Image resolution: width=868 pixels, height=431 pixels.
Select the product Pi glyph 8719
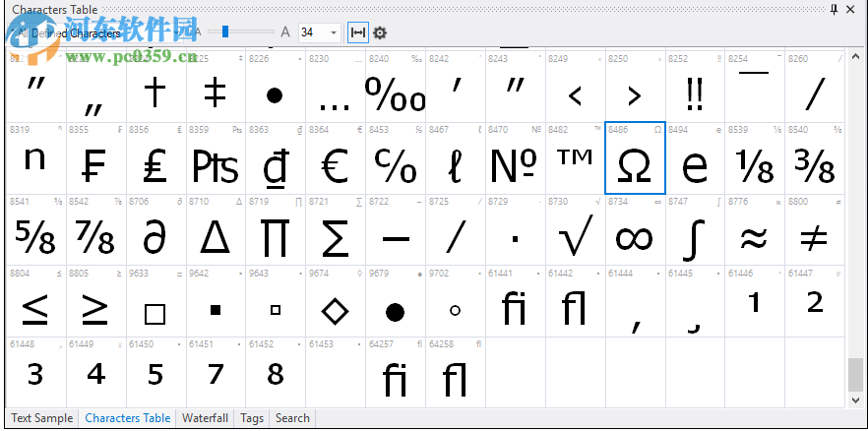[x=276, y=229]
